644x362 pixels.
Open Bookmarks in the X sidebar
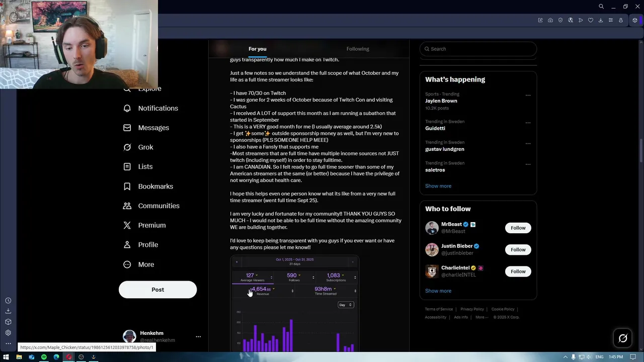click(148, 186)
